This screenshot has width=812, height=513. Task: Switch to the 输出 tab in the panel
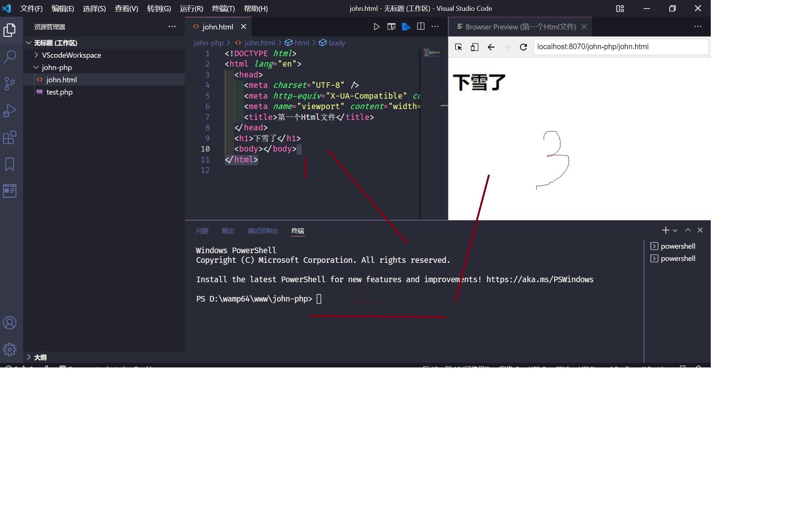click(x=228, y=231)
